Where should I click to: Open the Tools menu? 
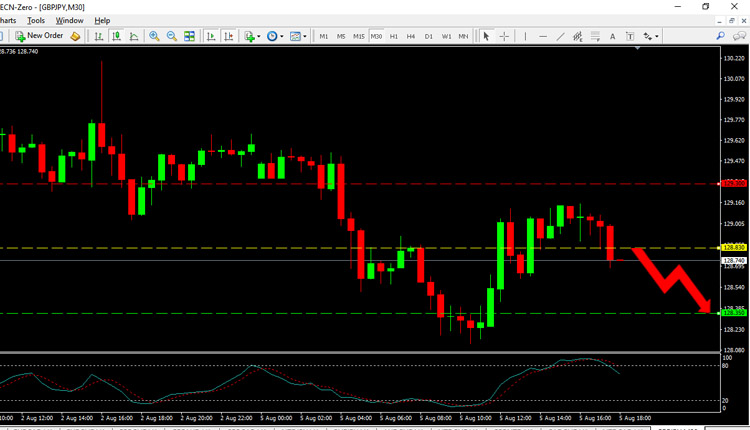click(x=36, y=20)
